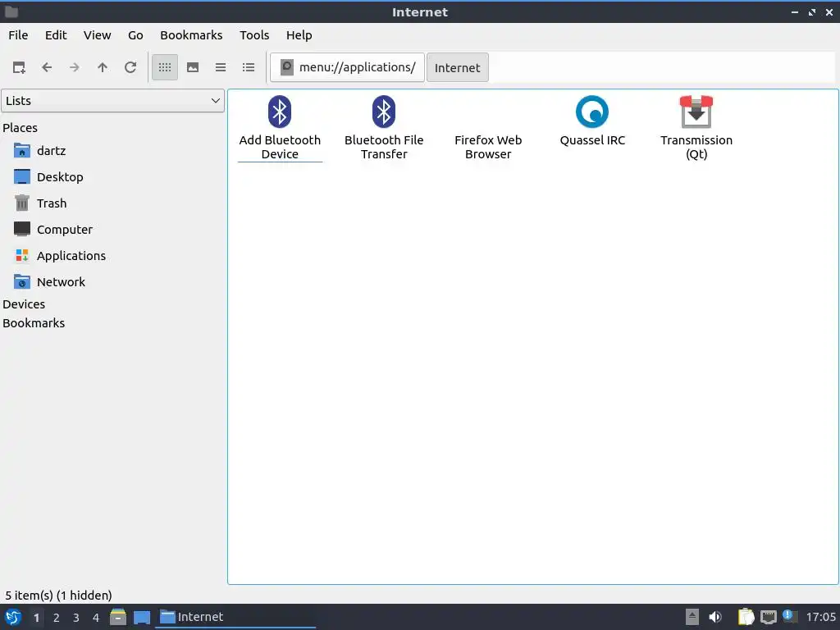This screenshot has width=840, height=630.
Task: Click the status bar item count
Action: (58, 596)
